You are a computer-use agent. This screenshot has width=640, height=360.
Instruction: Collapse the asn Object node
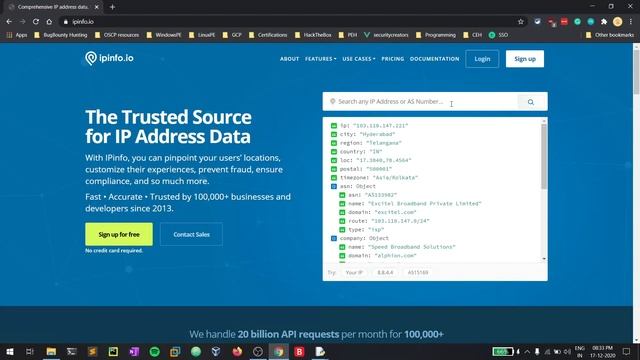pyautogui.click(x=334, y=186)
